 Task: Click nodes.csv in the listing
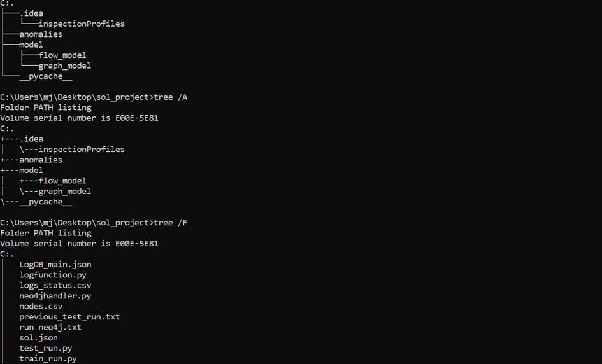[x=41, y=306]
